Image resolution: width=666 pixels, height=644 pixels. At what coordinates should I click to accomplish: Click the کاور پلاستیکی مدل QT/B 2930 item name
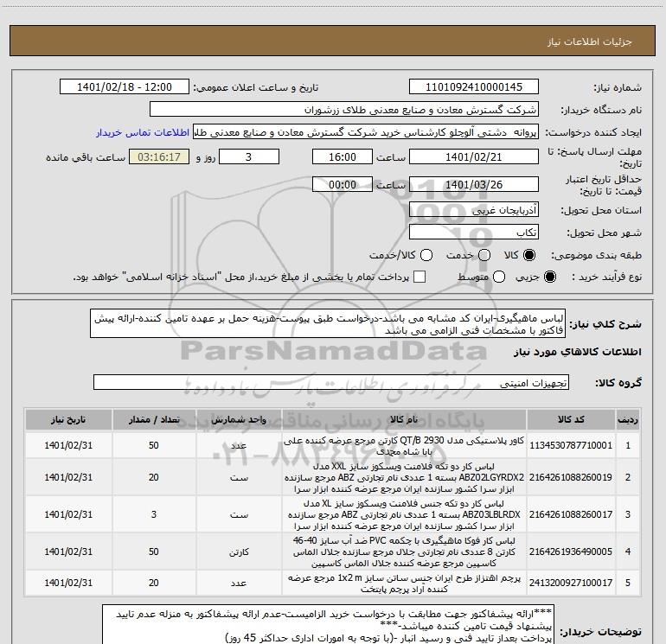(404, 446)
